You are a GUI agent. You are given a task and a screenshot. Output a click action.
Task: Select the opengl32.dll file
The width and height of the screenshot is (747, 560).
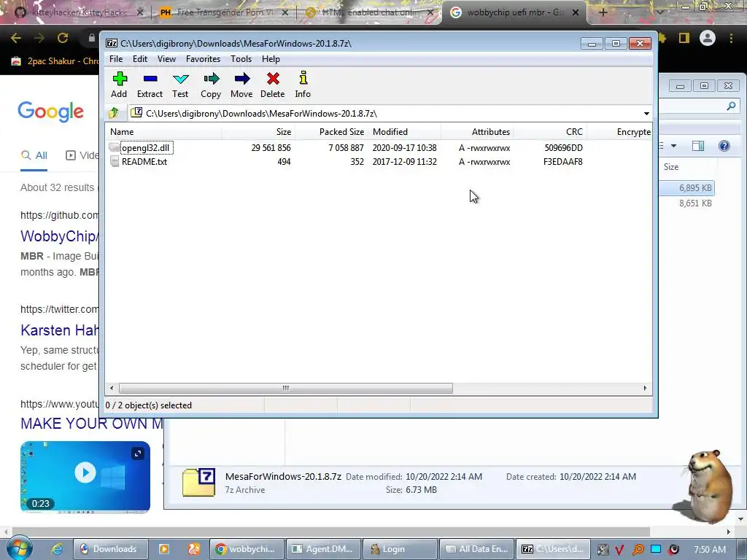click(145, 147)
